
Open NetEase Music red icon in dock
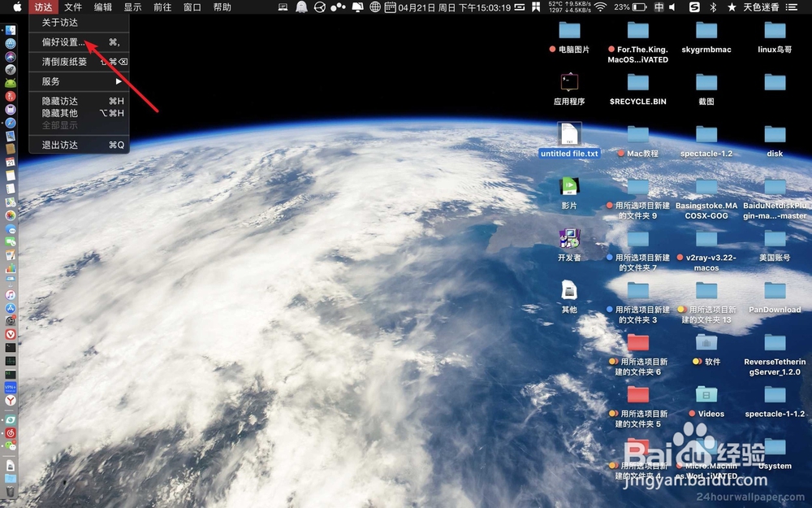point(11,433)
